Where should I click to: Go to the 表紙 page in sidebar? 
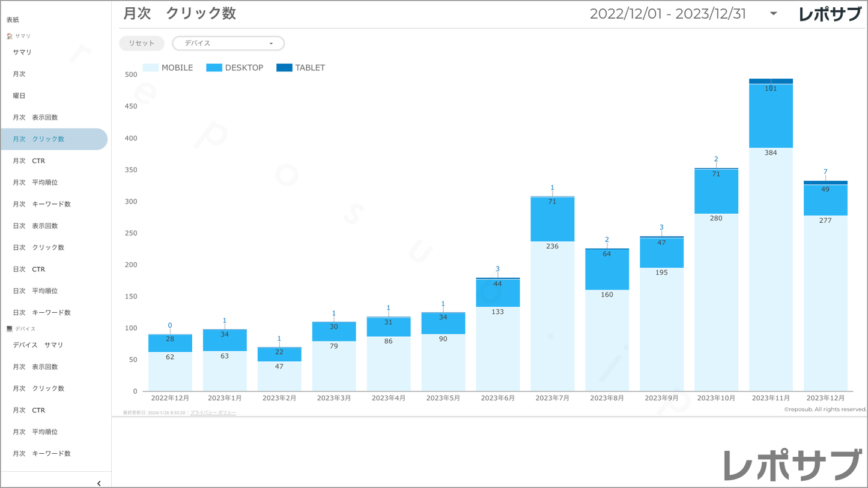pyautogui.click(x=13, y=20)
